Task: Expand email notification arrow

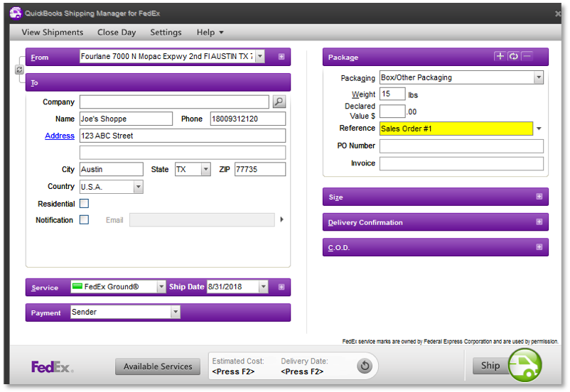Action: [x=281, y=219]
